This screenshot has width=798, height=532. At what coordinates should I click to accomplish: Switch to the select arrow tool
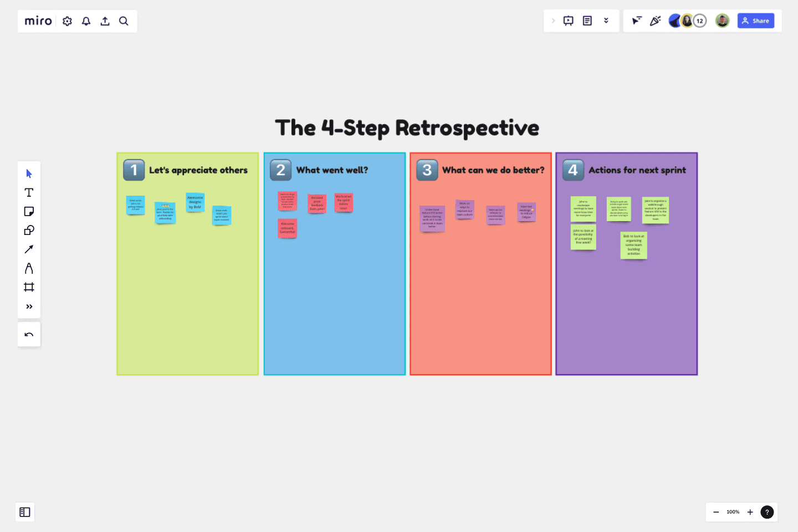(x=29, y=173)
